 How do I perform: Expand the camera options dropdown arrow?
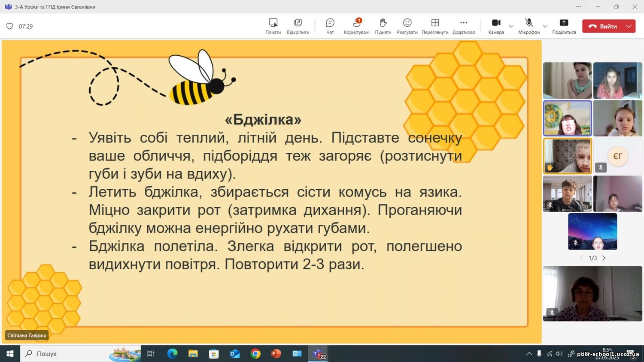tap(511, 27)
